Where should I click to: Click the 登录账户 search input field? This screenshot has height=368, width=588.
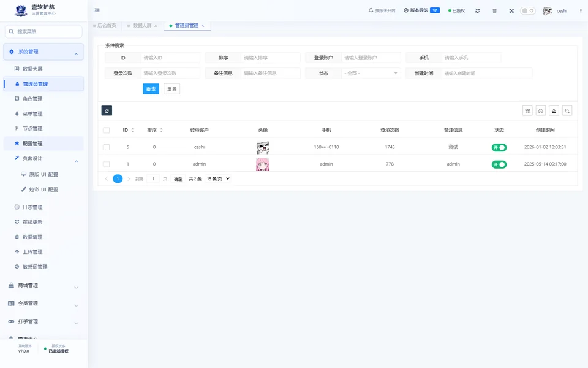[x=371, y=58]
